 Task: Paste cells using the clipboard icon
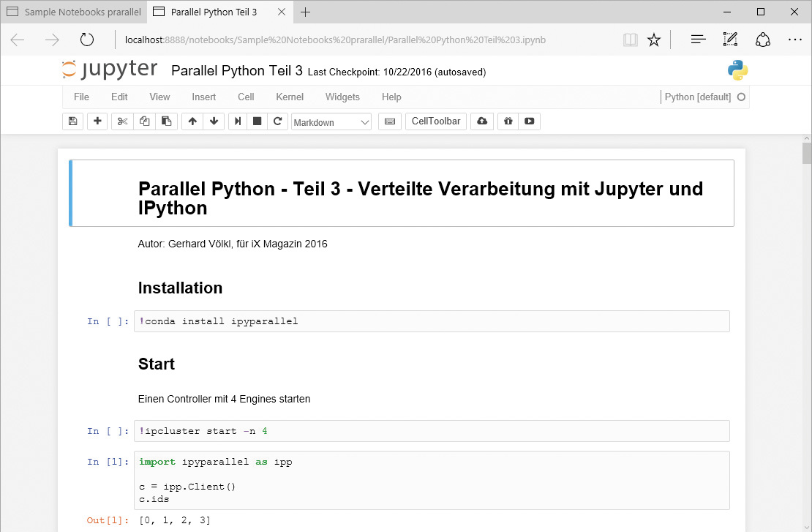point(167,121)
